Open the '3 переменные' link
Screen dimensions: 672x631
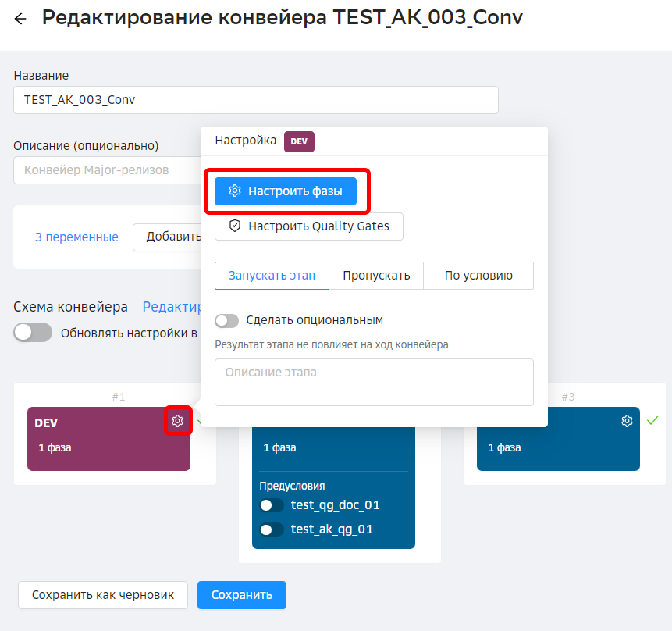point(76,237)
